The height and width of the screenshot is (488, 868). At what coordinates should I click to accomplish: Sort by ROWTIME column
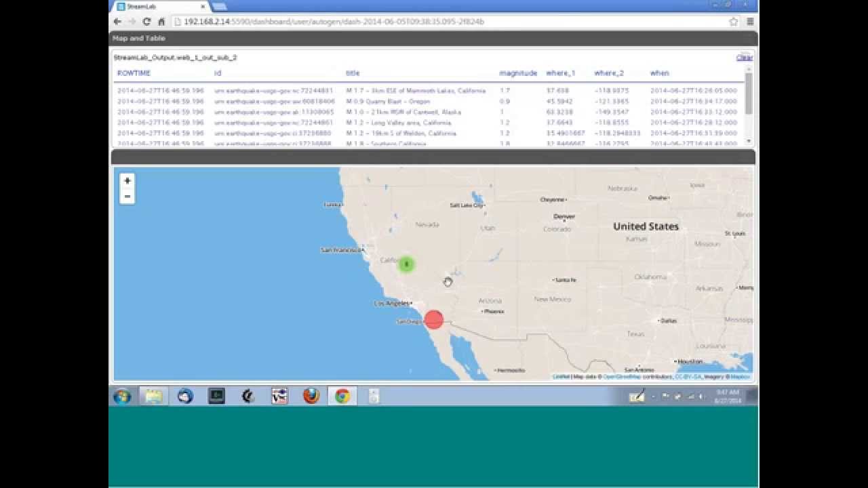point(134,73)
